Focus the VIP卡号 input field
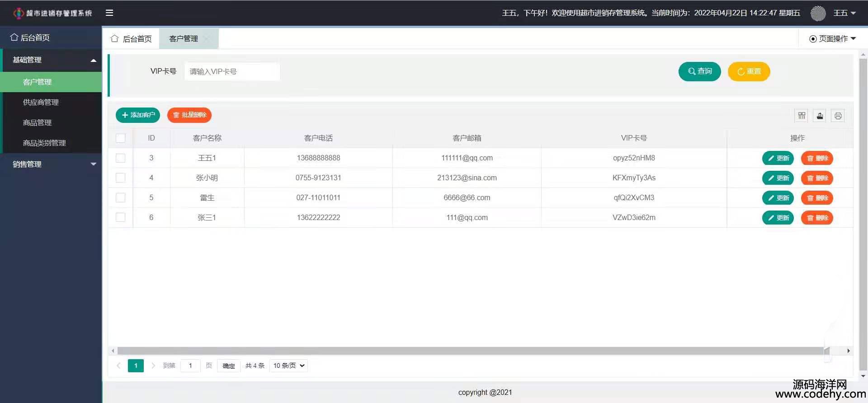Screen dimensions: 868x403 click(x=232, y=71)
